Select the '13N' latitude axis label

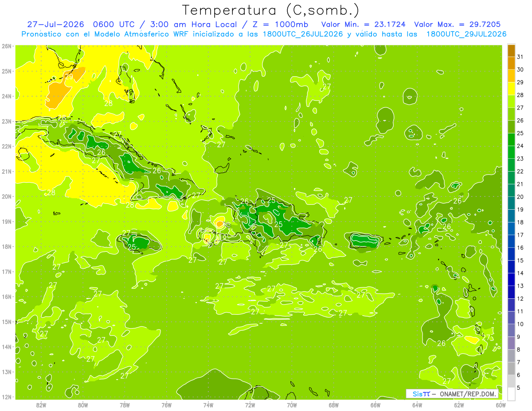(7, 372)
